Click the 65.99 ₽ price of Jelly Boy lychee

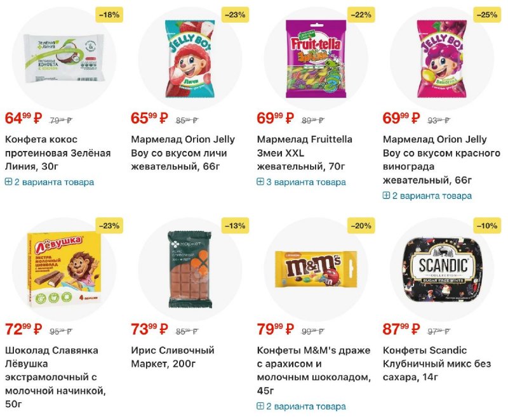point(149,118)
